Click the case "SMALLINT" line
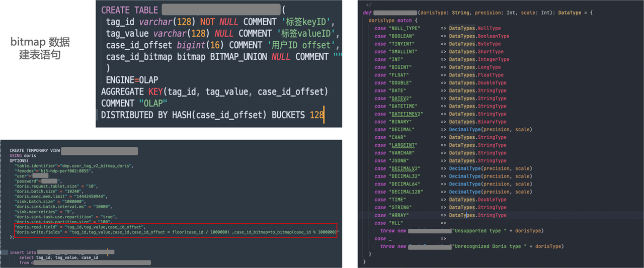The image size is (644, 268). pos(439,52)
